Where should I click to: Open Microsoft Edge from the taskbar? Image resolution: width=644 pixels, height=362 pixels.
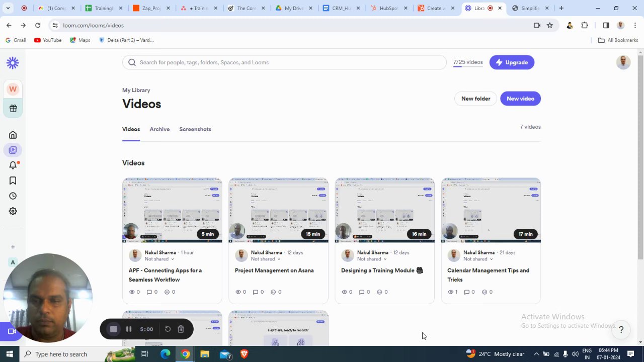166,354
